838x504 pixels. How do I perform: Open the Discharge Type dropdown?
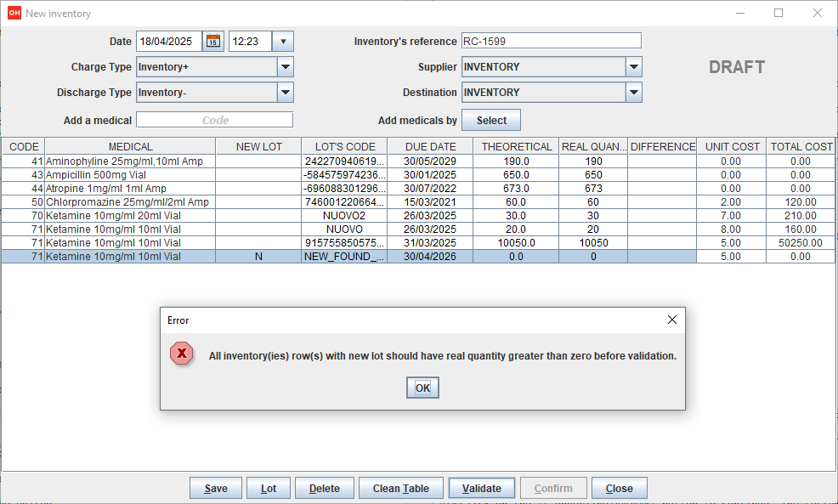pyautogui.click(x=285, y=93)
